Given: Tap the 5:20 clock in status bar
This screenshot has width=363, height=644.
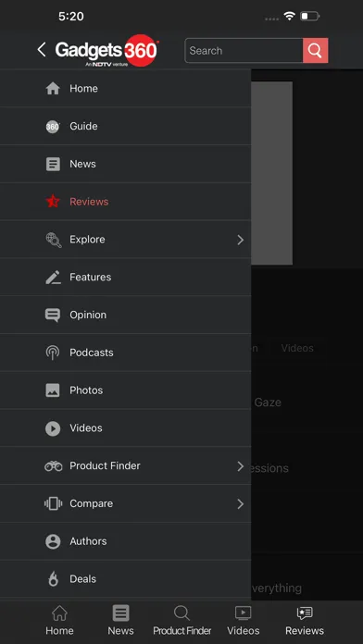Looking at the screenshot, I should click(71, 17).
